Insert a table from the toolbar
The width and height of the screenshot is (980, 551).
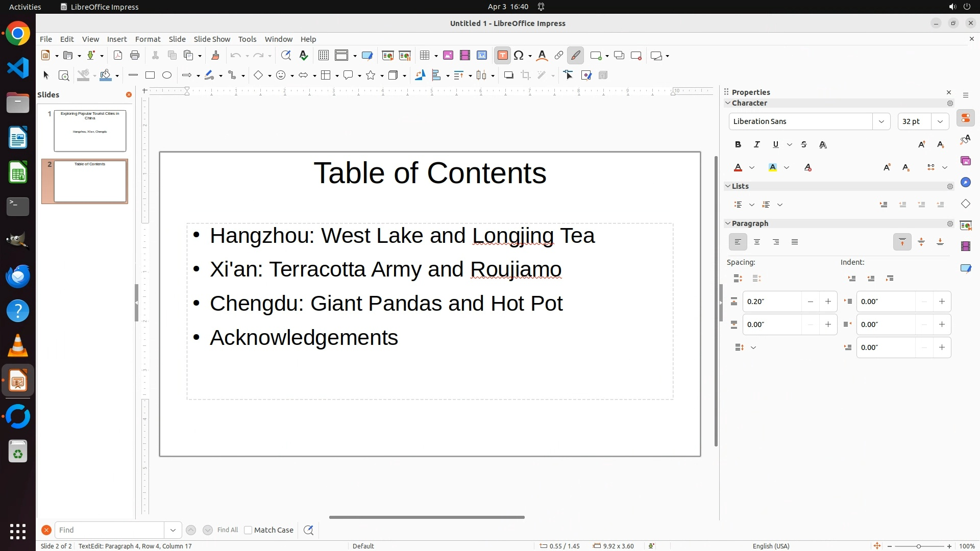click(424, 56)
